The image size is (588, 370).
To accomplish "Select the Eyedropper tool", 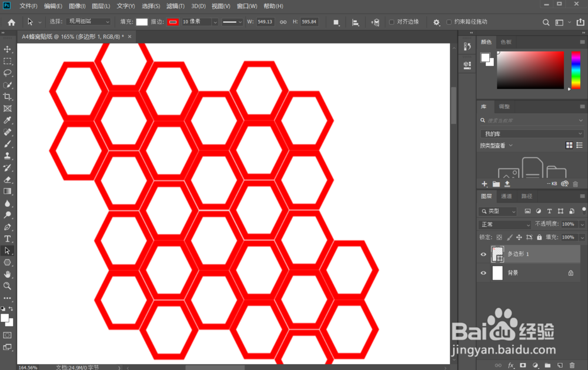I will click(7, 120).
